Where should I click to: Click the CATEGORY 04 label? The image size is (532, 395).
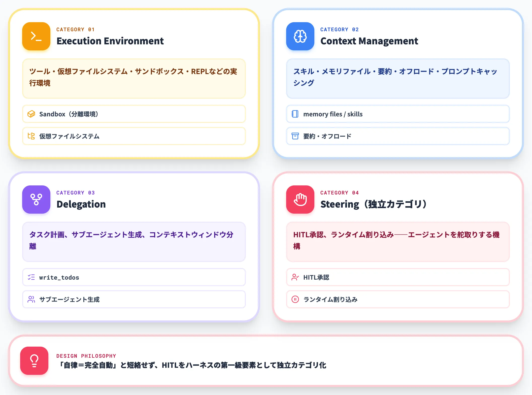click(339, 193)
